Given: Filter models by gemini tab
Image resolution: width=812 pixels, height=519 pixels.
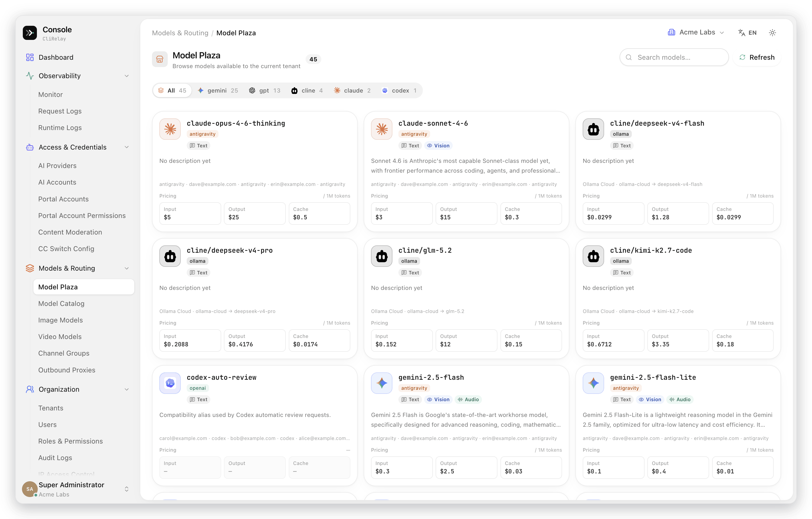Looking at the screenshot, I should coord(218,91).
